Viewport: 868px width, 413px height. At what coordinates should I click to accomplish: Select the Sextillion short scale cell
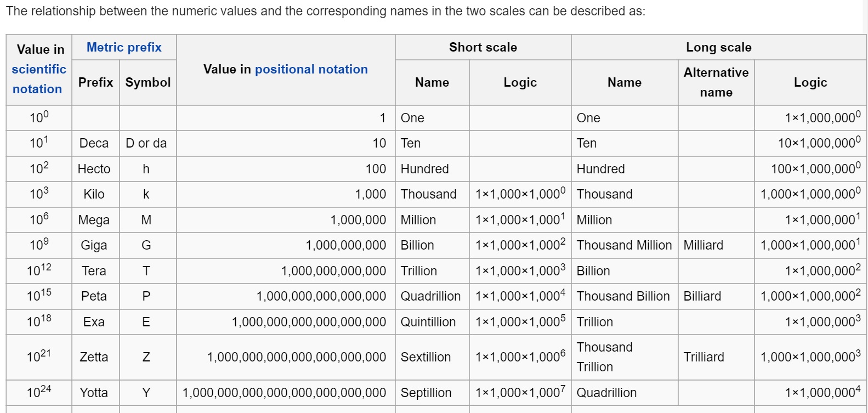pyautogui.click(x=432, y=357)
